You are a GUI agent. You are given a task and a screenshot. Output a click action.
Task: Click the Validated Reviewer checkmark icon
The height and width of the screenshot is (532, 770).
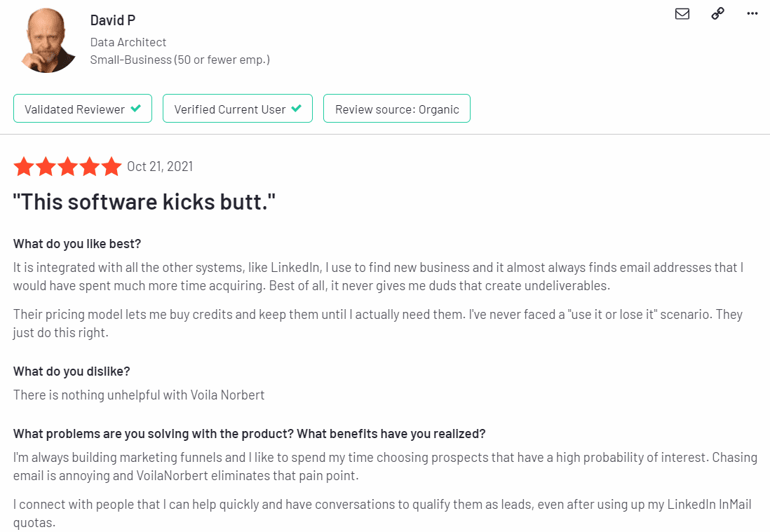[136, 109]
